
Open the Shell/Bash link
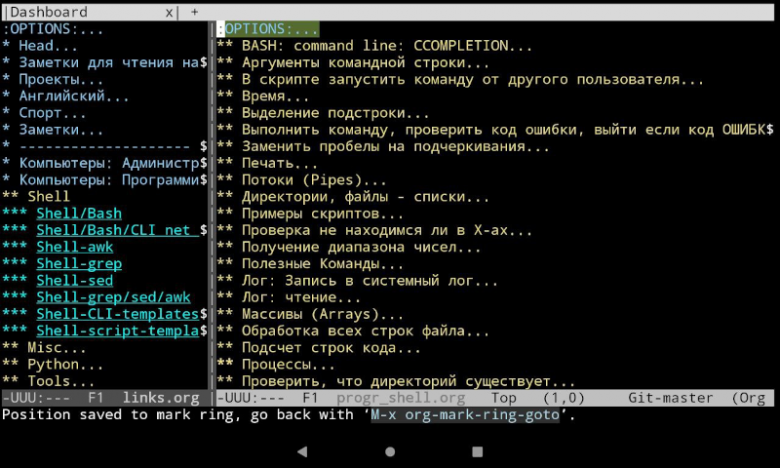[x=79, y=213]
